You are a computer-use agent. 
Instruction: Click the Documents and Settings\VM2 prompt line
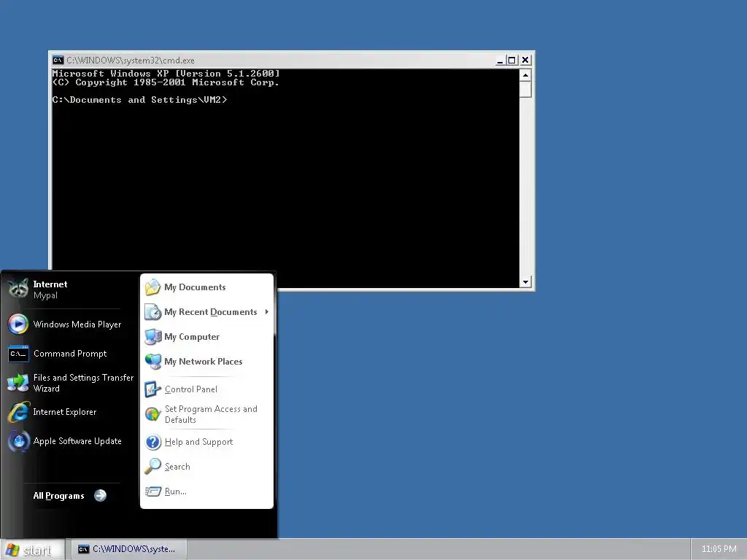(x=139, y=100)
